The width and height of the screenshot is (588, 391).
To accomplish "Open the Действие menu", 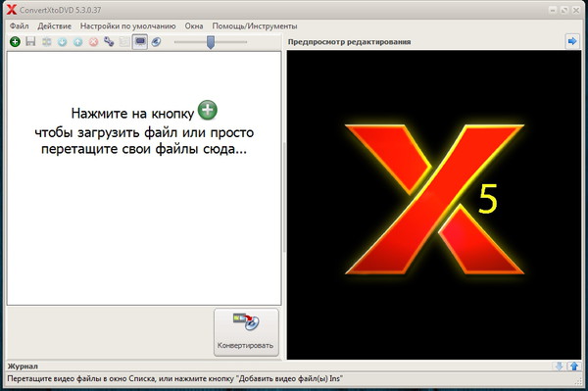I will [x=54, y=26].
